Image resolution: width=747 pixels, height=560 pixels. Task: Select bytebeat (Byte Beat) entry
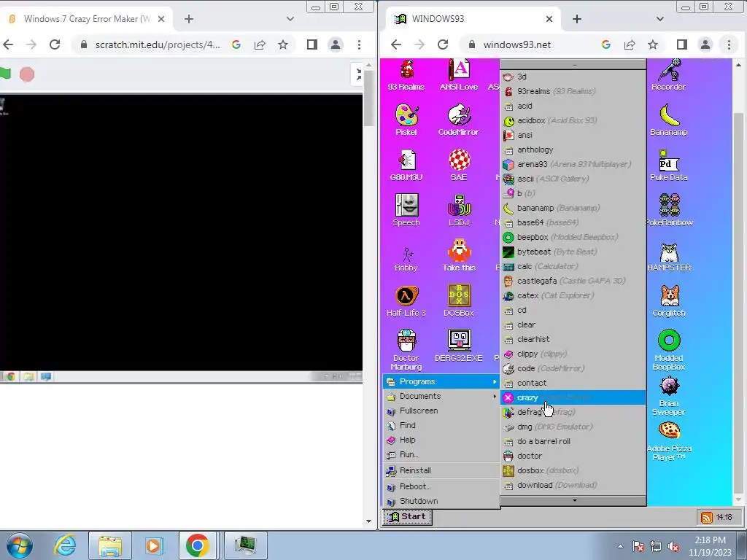[x=573, y=252]
